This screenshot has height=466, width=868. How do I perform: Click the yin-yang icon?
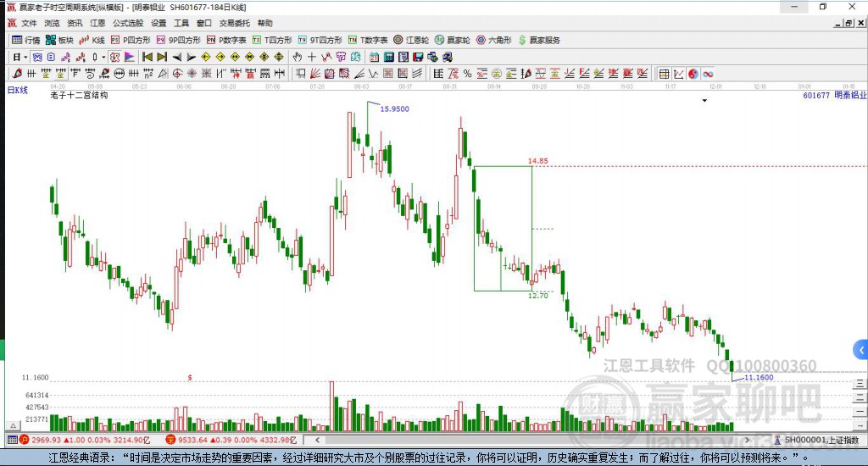click(x=693, y=74)
